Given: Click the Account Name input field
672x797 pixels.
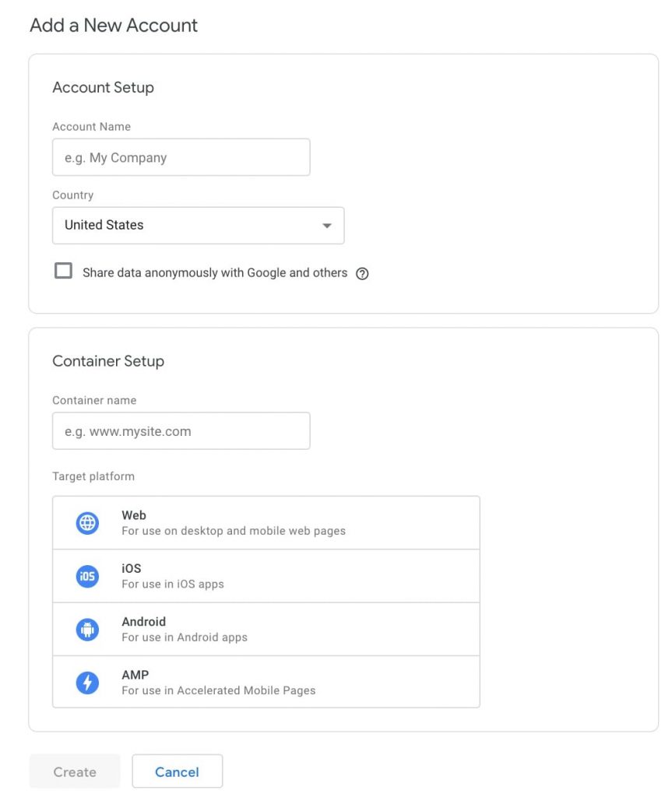Looking at the screenshot, I should [x=181, y=157].
